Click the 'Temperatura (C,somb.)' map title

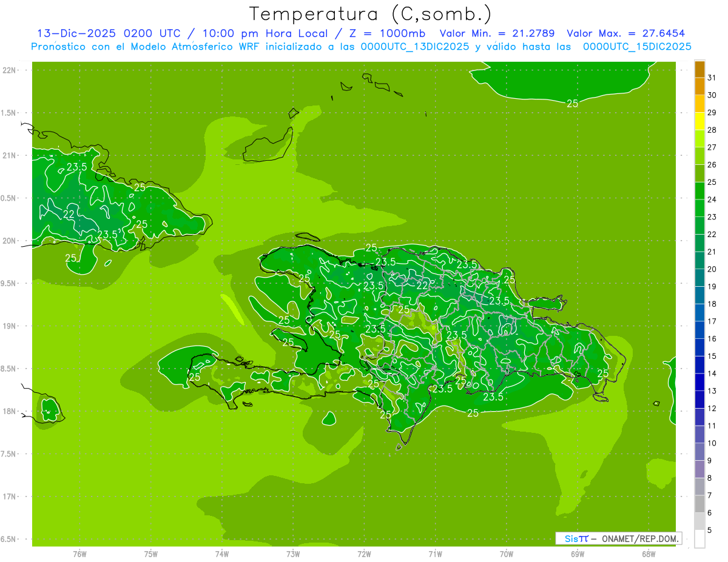tap(371, 14)
